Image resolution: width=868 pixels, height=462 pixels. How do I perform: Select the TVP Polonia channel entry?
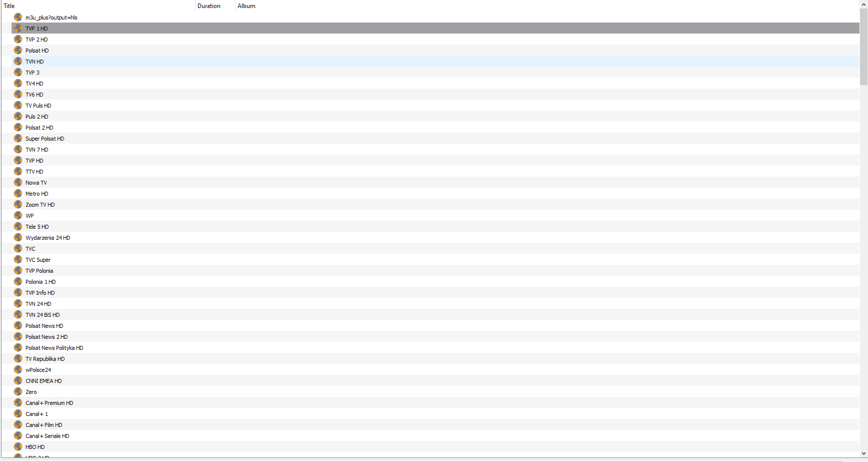(x=435, y=270)
